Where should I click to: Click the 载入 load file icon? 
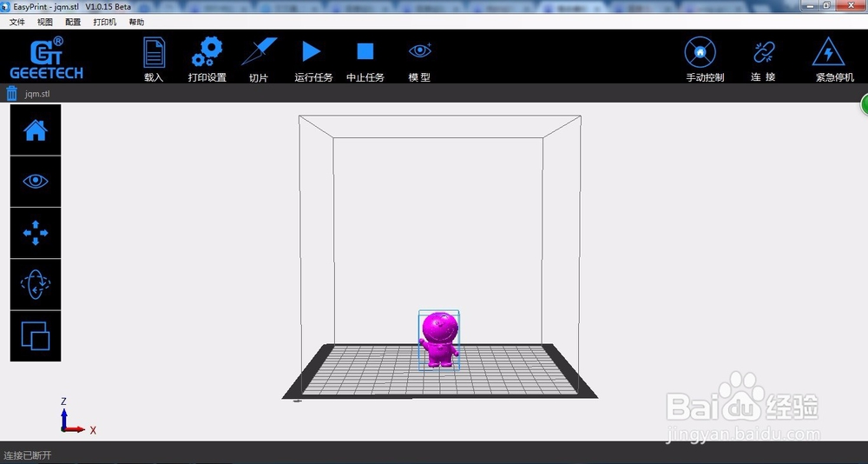[x=154, y=53]
